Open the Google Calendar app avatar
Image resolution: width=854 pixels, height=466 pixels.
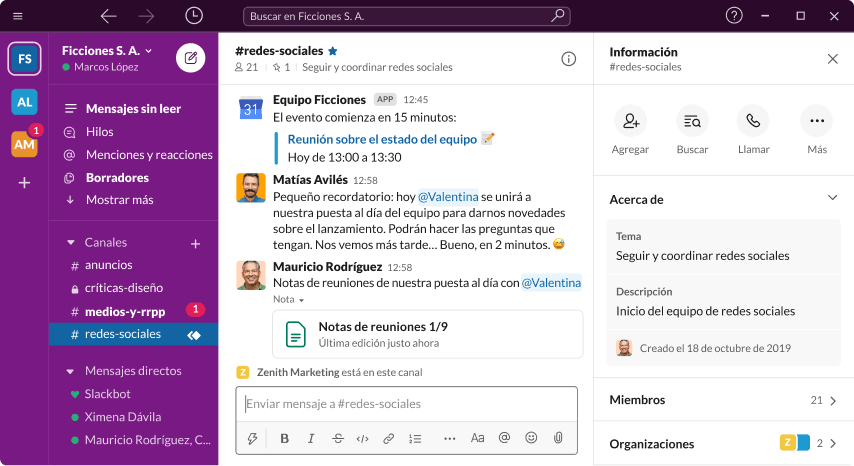(251, 108)
